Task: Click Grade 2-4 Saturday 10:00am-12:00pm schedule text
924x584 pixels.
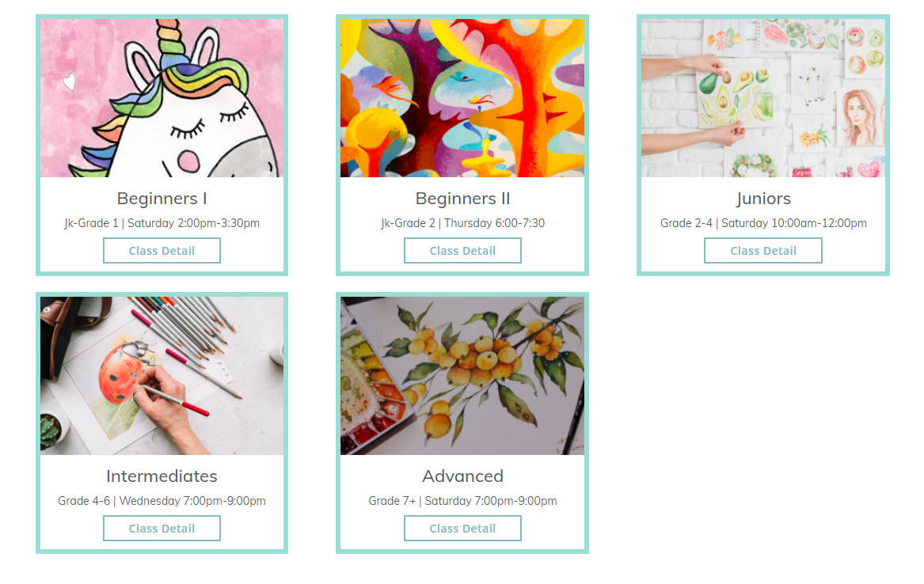Action: (x=763, y=223)
